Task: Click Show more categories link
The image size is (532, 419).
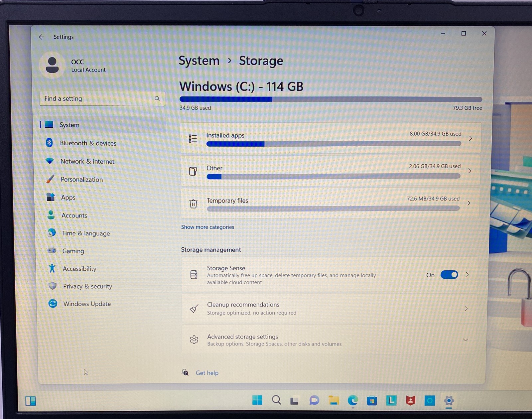Action: pos(207,227)
